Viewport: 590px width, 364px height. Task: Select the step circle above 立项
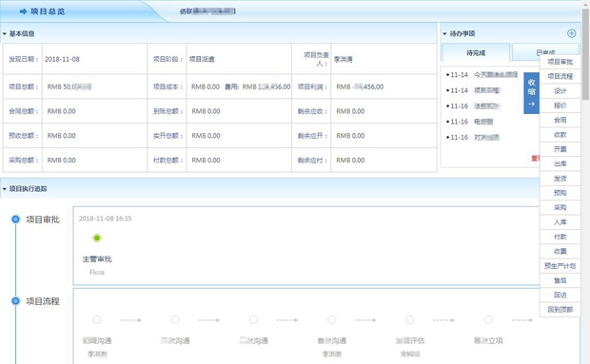488,319
